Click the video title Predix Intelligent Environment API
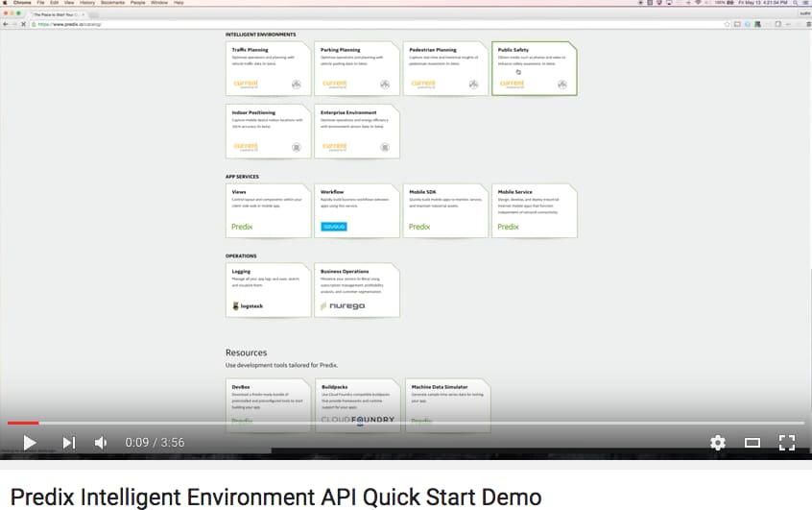Viewport: 812px width, 510px height. 276,498
